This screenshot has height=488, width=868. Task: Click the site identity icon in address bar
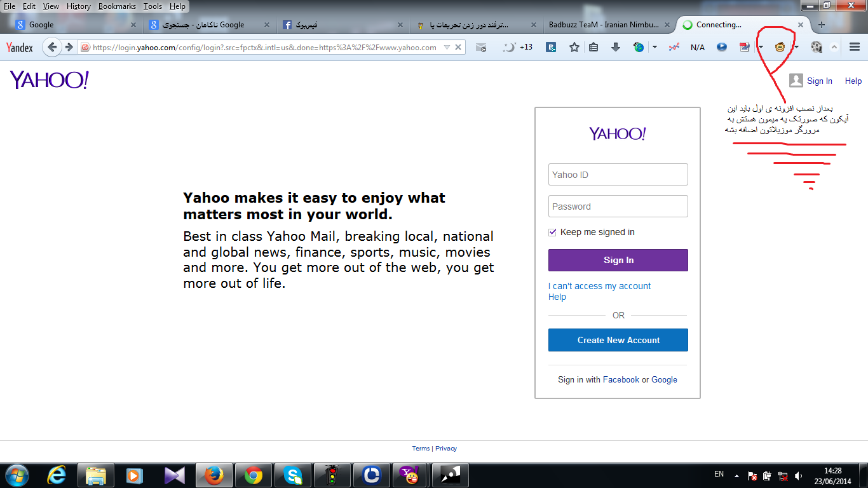pyautogui.click(x=85, y=48)
